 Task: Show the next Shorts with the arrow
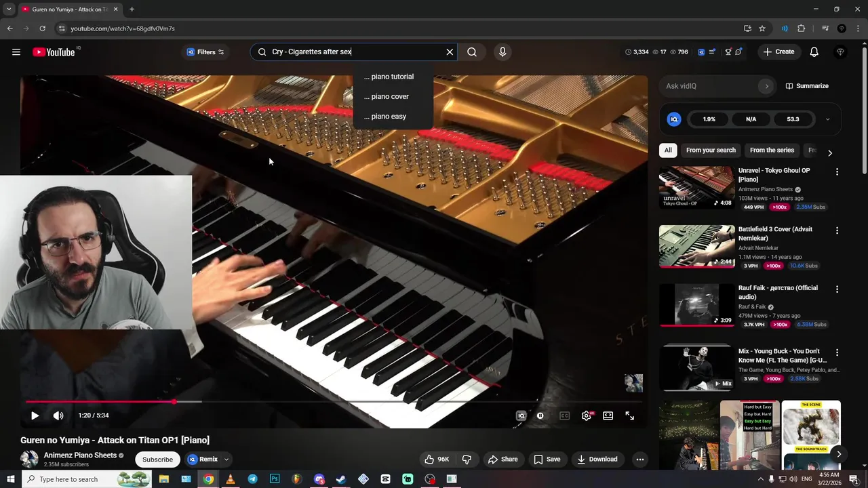pyautogui.click(x=838, y=455)
